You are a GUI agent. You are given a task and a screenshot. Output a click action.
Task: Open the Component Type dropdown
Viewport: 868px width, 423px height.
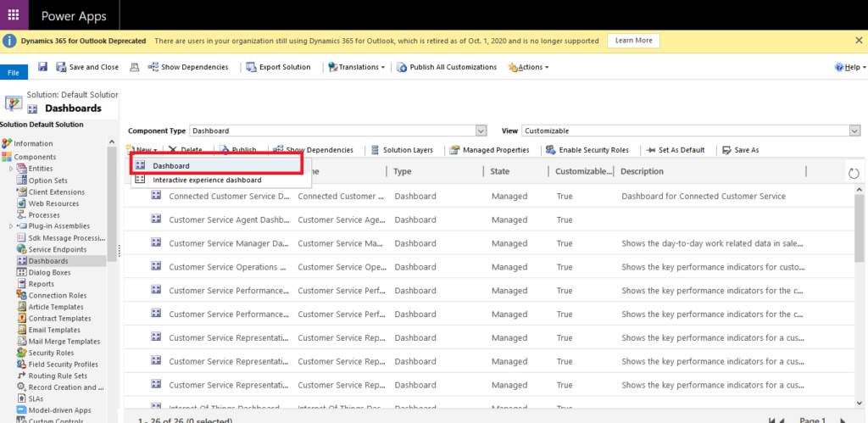pos(481,131)
